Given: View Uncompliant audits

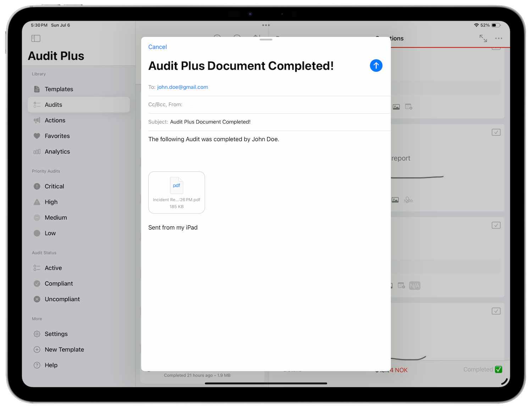Looking at the screenshot, I should [79, 299].
